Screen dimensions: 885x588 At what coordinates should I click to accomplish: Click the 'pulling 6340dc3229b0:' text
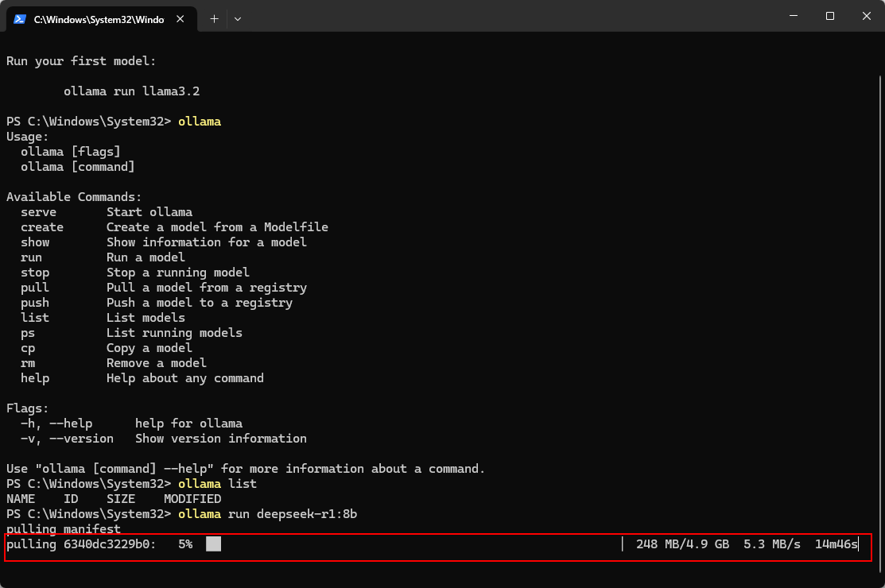pos(81,544)
